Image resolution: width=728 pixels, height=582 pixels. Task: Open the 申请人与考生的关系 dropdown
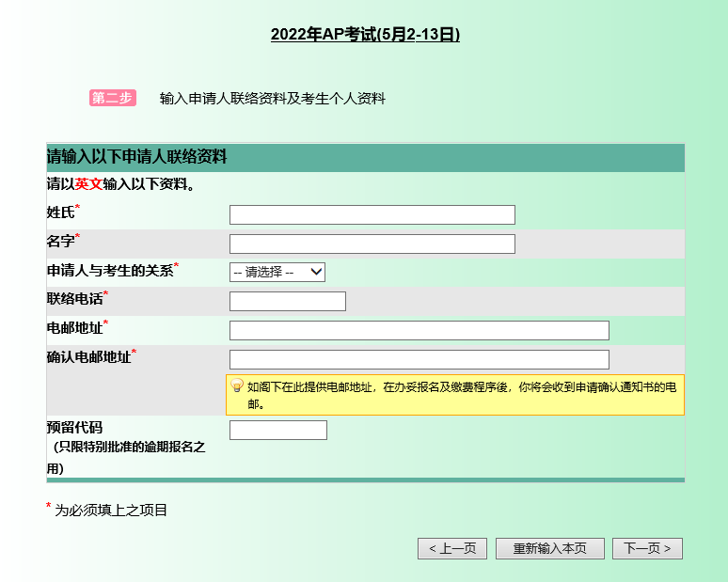pyautogui.click(x=277, y=272)
